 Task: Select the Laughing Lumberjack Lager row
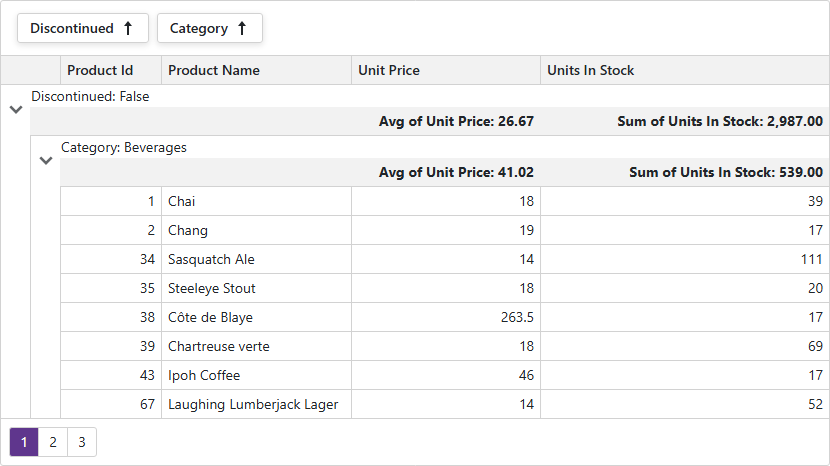(445, 405)
